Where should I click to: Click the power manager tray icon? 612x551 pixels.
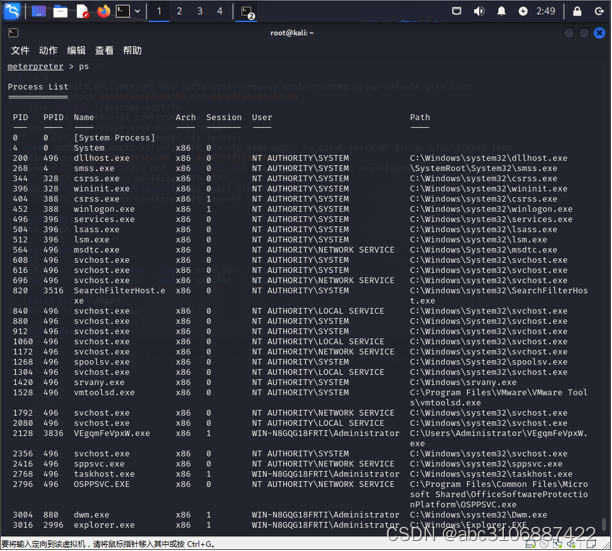coord(523,11)
